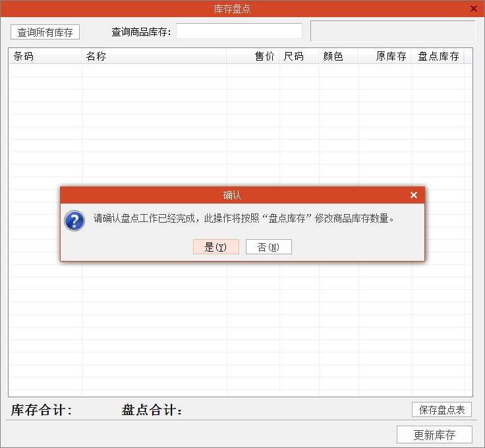485x448 pixels.
Task: Sort by the 售价 column header
Action: click(x=253, y=56)
